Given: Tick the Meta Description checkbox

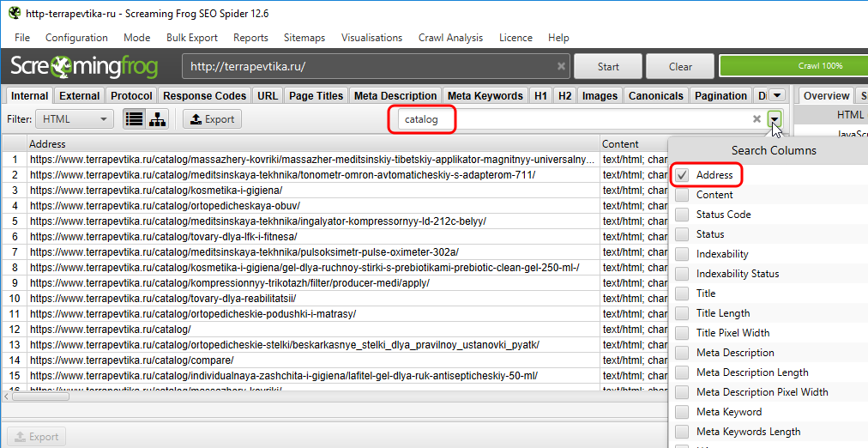Looking at the screenshot, I should tap(682, 353).
